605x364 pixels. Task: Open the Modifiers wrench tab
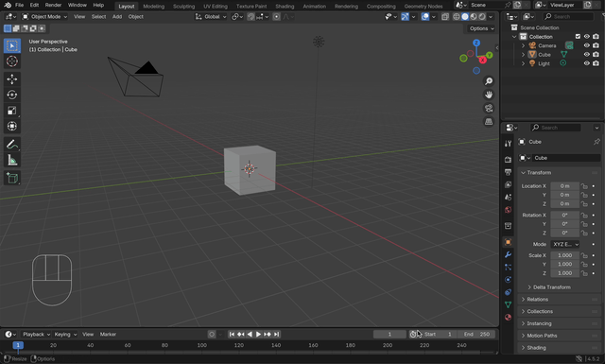[508, 254]
